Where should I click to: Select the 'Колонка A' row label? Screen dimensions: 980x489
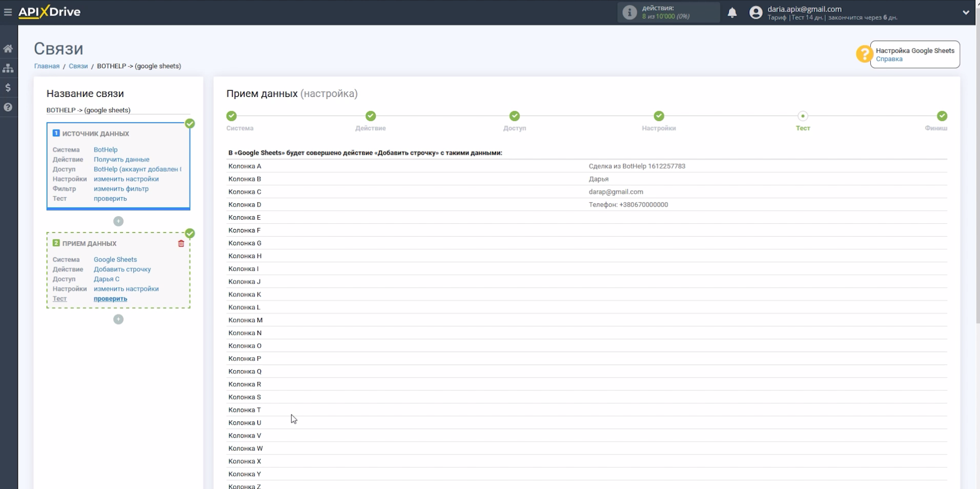pyautogui.click(x=244, y=166)
